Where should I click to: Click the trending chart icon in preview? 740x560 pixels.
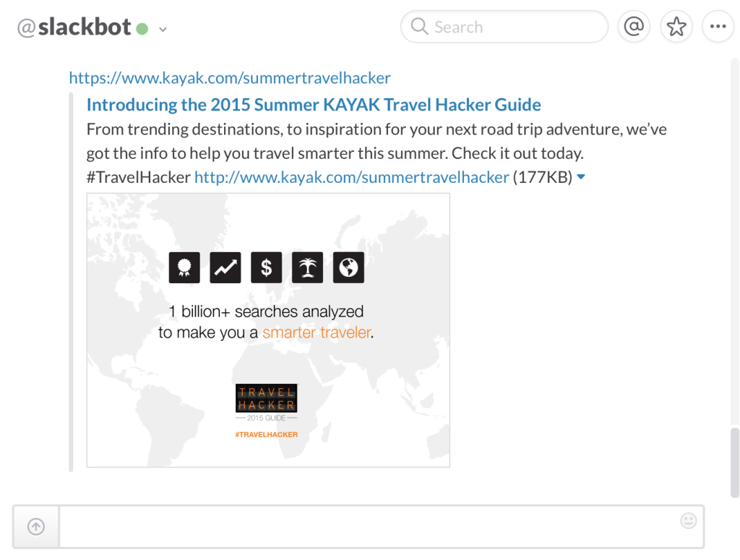coord(225,267)
